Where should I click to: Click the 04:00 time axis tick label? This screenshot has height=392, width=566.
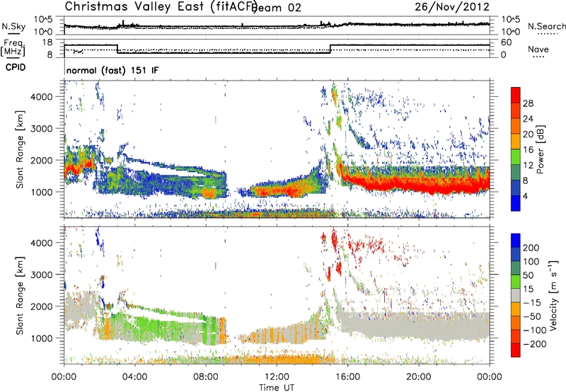(135, 377)
